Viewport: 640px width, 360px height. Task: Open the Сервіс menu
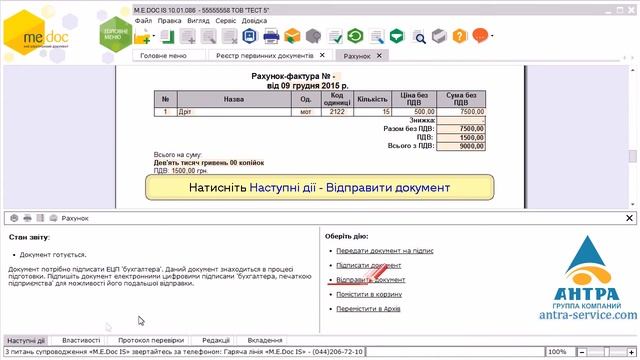click(x=226, y=21)
